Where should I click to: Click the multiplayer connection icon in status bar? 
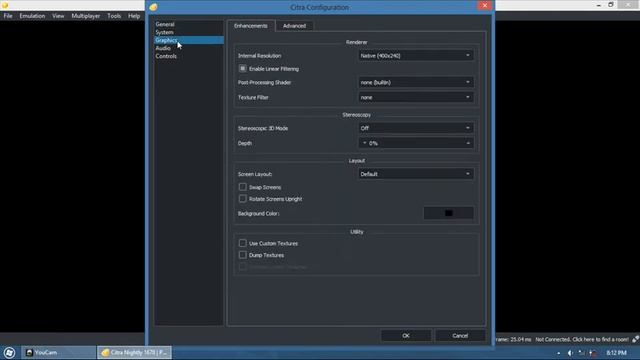(x=635, y=339)
